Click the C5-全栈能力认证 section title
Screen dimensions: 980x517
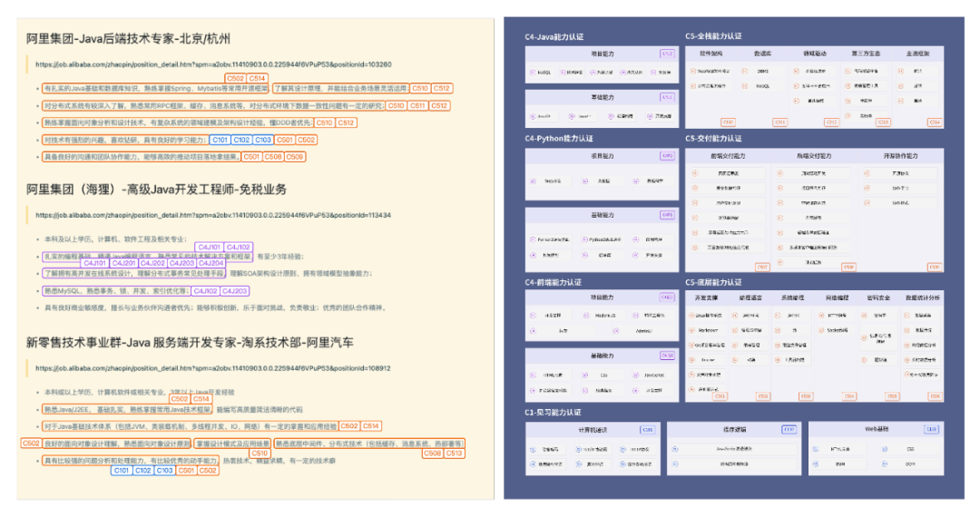pos(713,36)
